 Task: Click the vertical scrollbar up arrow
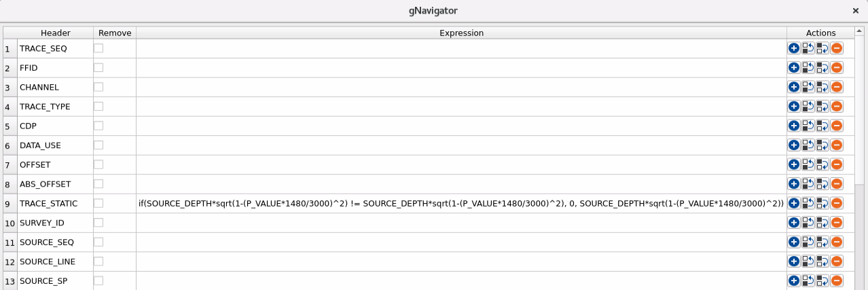860,31
